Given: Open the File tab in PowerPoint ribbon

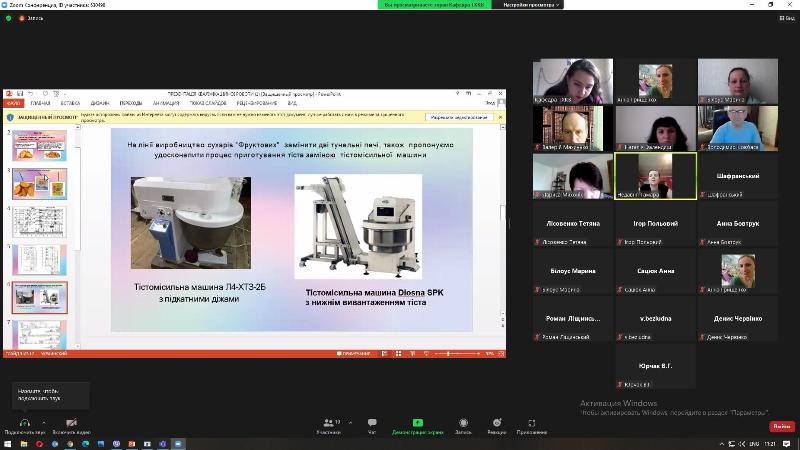Looking at the screenshot, I should click(13, 103).
